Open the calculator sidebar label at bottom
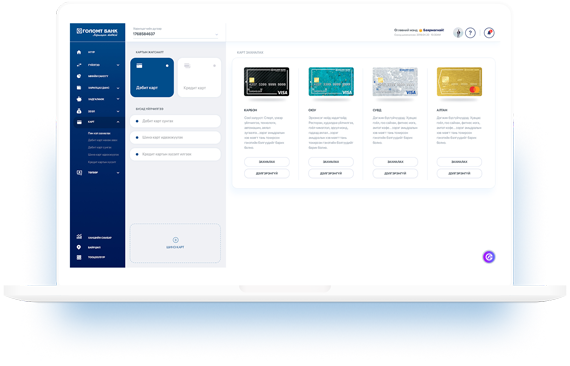 96,257
